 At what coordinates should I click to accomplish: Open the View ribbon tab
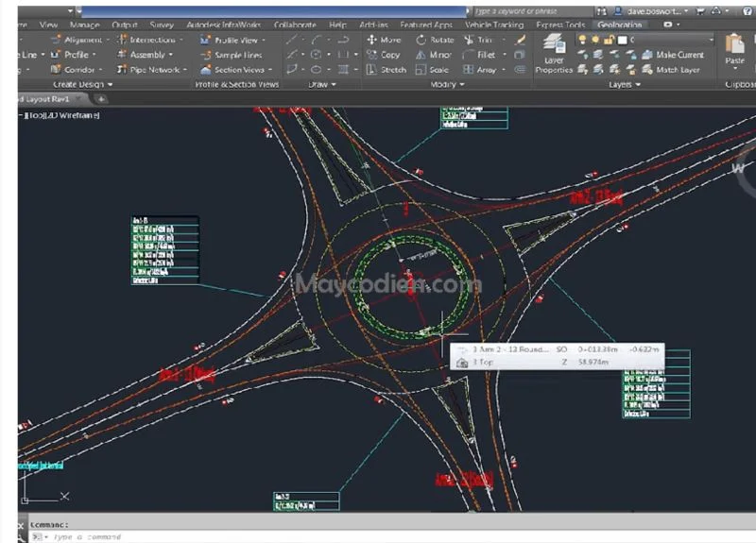(49, 25)
